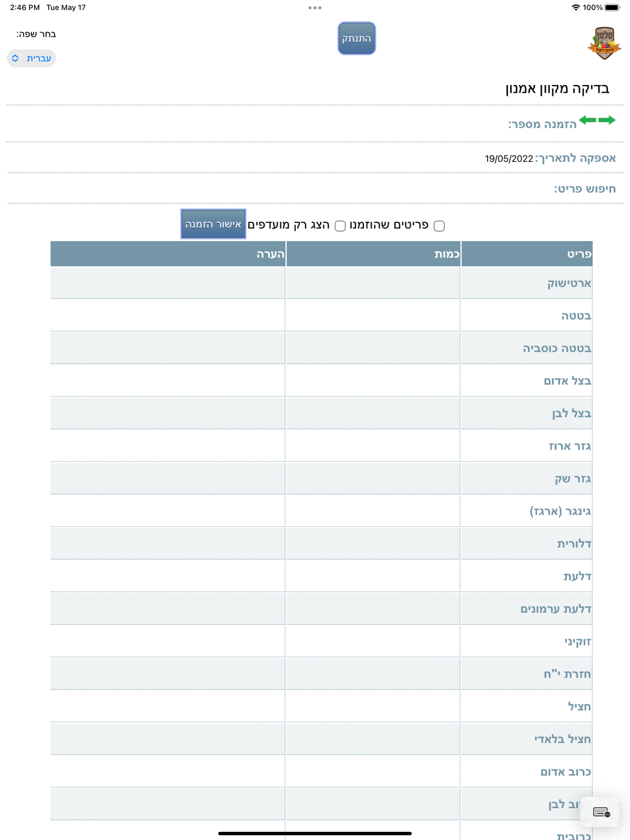Click the כמות column header

click(x=373, y=254)
